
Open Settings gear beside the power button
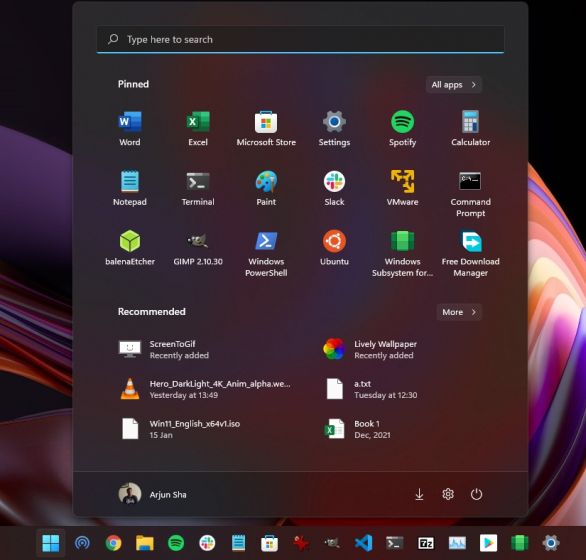coord(448,494)
